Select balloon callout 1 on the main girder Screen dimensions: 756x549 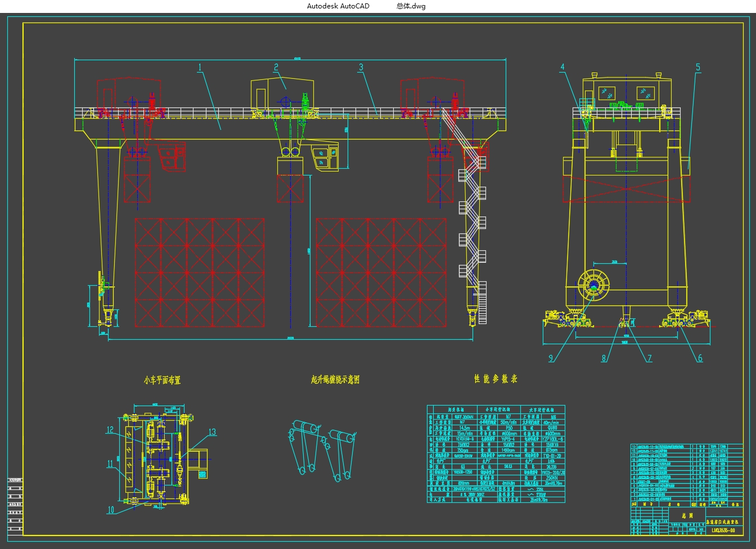point(199,66)
